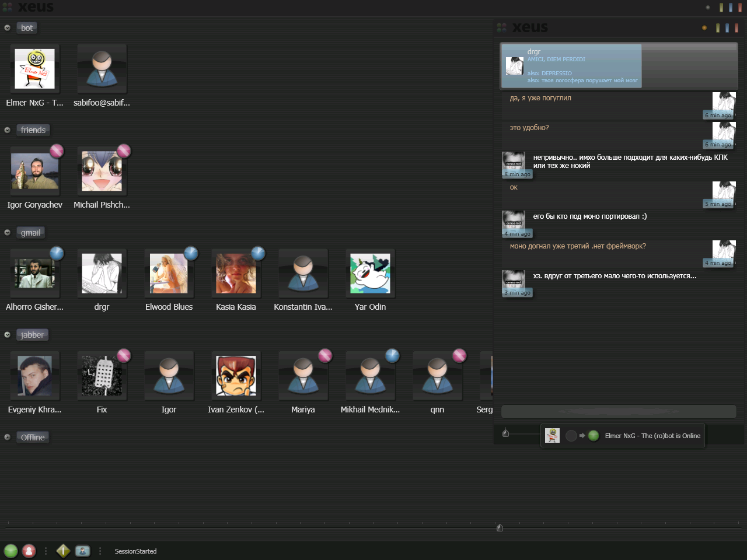Open Elmer NxG bot contact avatar
The image size is (747, 560).
click(x=35, y=69)
